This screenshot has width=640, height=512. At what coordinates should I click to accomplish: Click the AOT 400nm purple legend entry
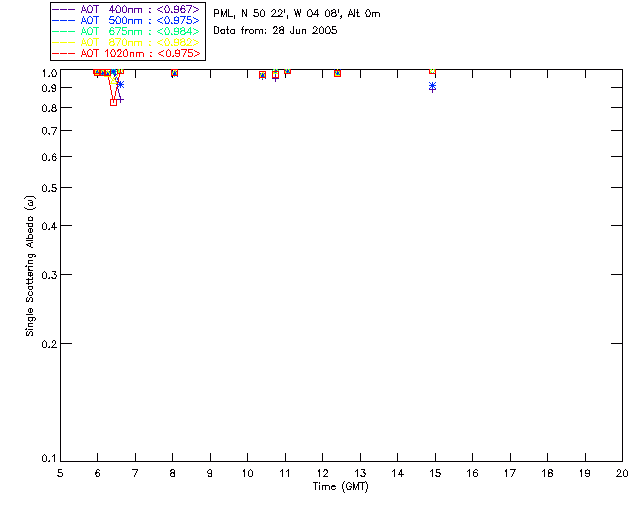[x=126, y=9]
